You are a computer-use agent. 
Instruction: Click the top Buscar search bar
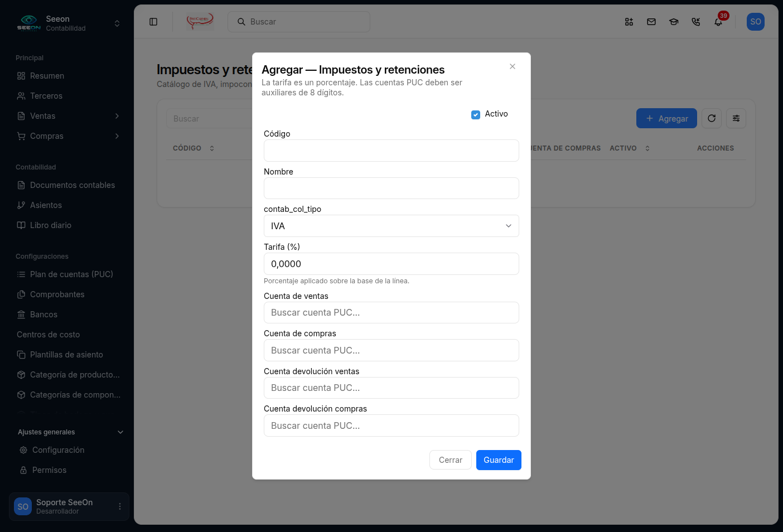(299, 22)
